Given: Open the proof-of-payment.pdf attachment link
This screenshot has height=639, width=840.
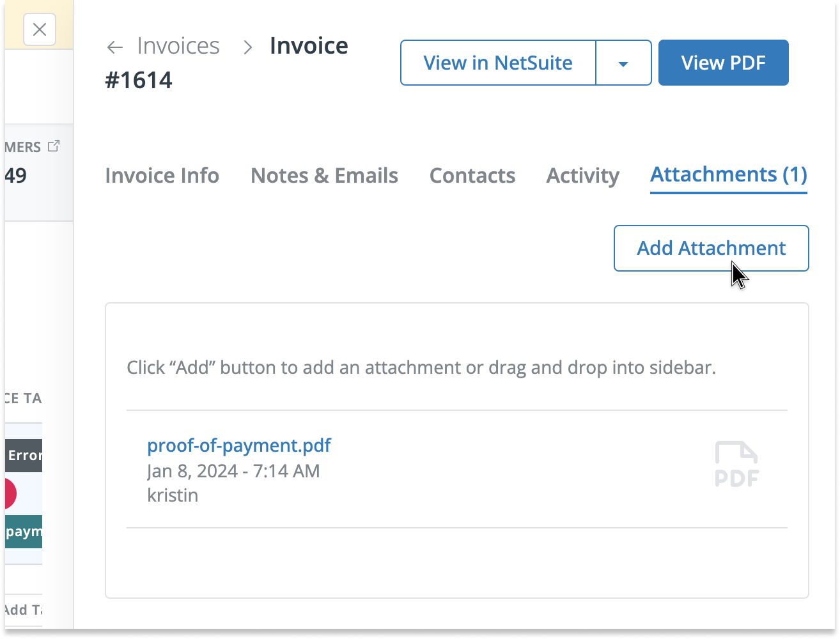Looking at the screenshot, I should pyautogui.click(x=239, y=445).
